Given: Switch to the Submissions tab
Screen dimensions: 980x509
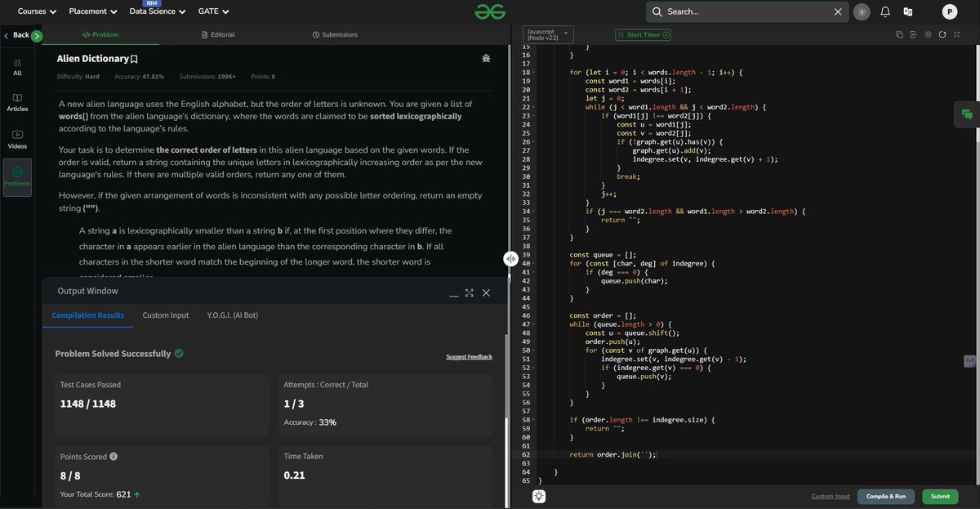Looking at the screenshot, I should 335,35.
